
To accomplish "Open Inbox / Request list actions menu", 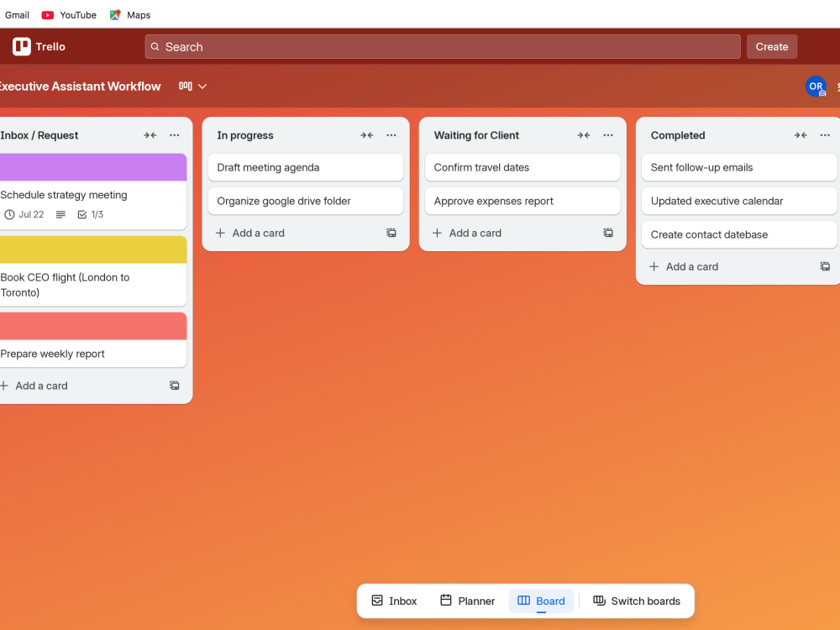I will coord(175,135).
